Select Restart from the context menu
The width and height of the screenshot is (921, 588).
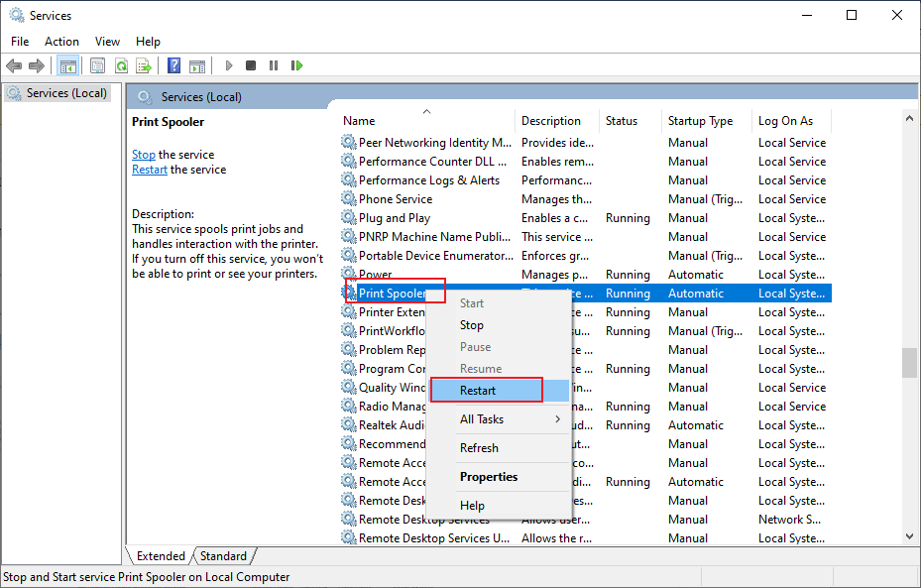point(485,389)
